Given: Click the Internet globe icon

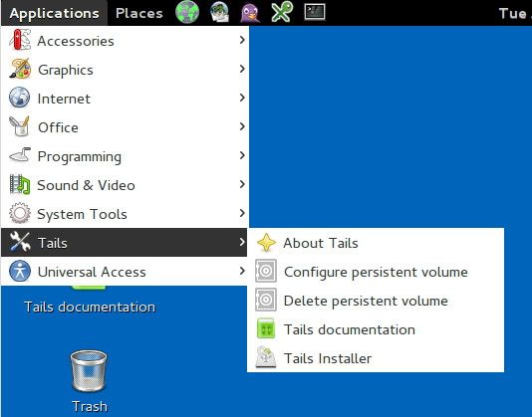Looking at the screenshot, I should [x=20, y=98].
